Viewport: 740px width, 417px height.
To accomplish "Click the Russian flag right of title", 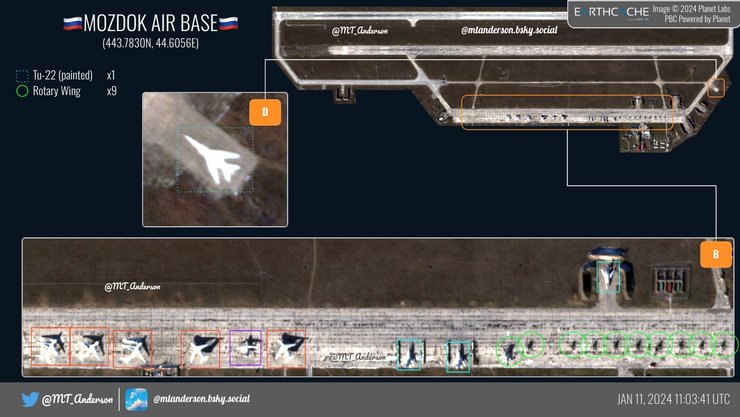I will [x=229, y=24].
